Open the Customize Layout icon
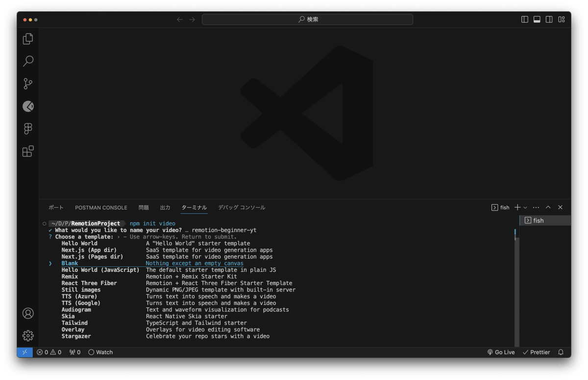 coord(562,20)
